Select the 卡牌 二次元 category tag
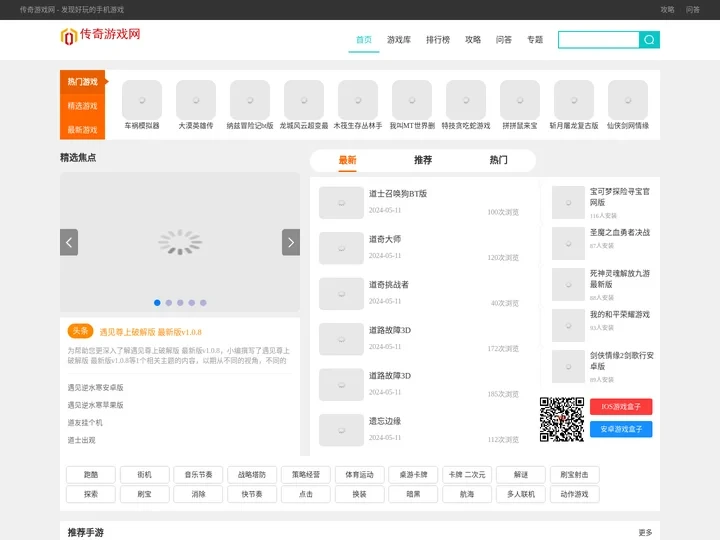Screen dimensions: 720x540 467,474
